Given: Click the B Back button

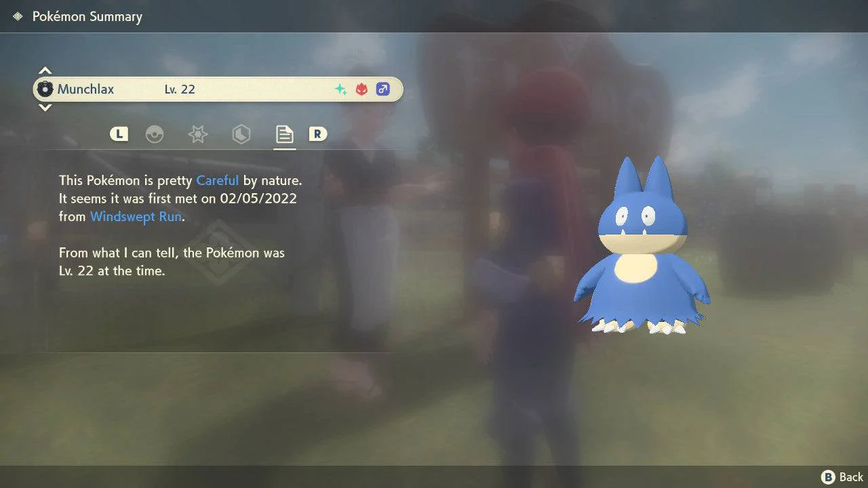Looking at the screenshot, I should [x=842, y=477].
